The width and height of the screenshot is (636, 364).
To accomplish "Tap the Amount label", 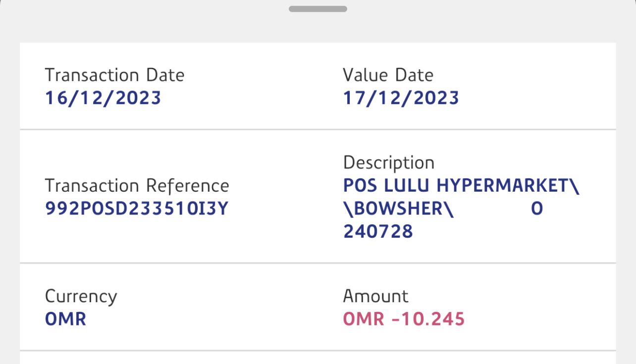I will (x=375, y=296).
